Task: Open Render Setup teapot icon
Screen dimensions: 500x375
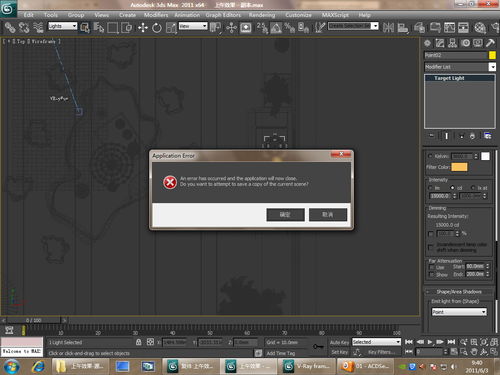Action: [495, 27]
